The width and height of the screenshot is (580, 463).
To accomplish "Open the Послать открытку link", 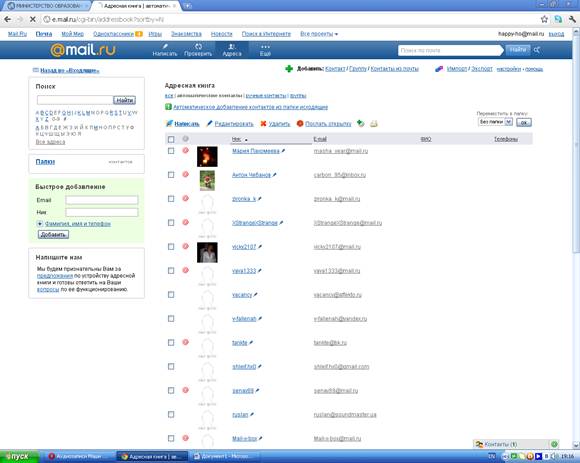I will point(328,124).
